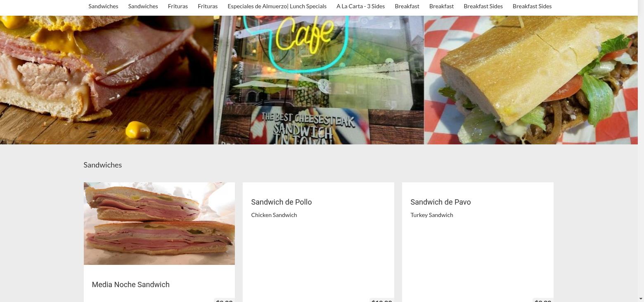This screenshot has width=644, height=302.
Task: Open the Especiales de Almuerzo Lunch Specials section
Action: coord(277,6)
